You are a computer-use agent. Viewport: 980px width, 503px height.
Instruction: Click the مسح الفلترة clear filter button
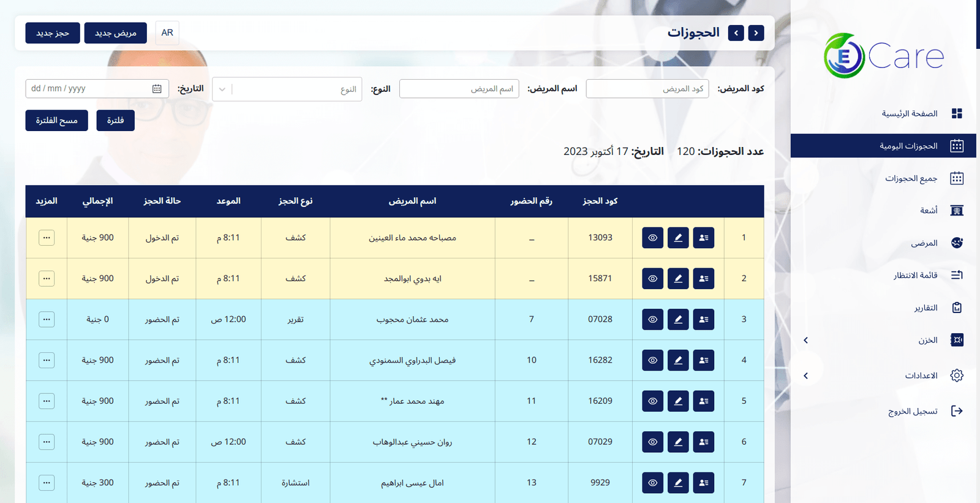point(56,121)
